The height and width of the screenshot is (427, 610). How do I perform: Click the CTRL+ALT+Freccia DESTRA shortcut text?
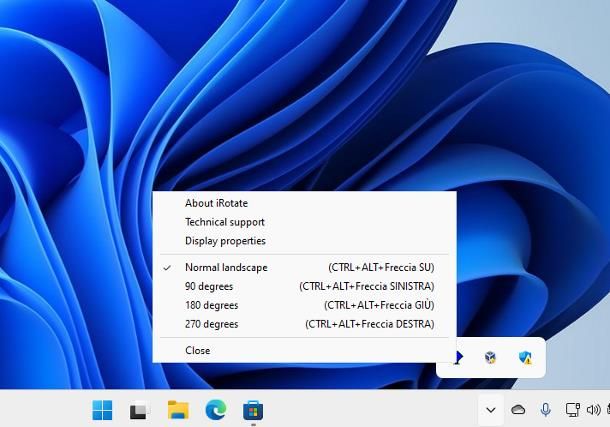click(x=370, y=324)
